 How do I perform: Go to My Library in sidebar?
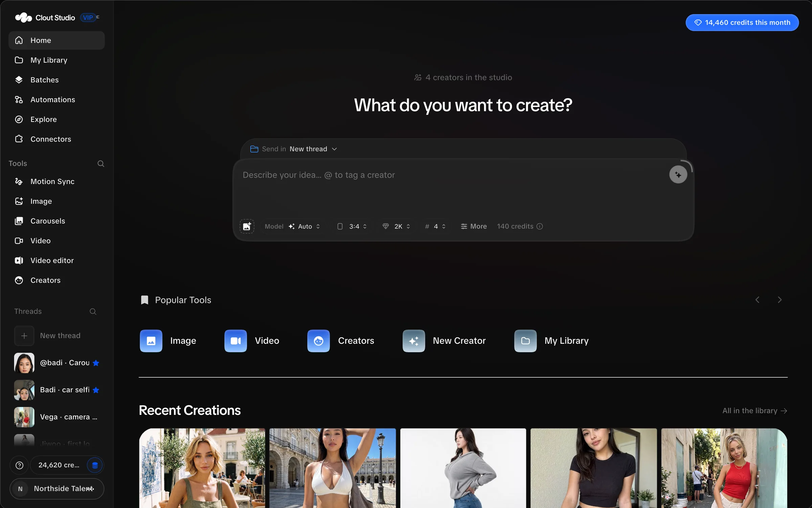[57, 60]
